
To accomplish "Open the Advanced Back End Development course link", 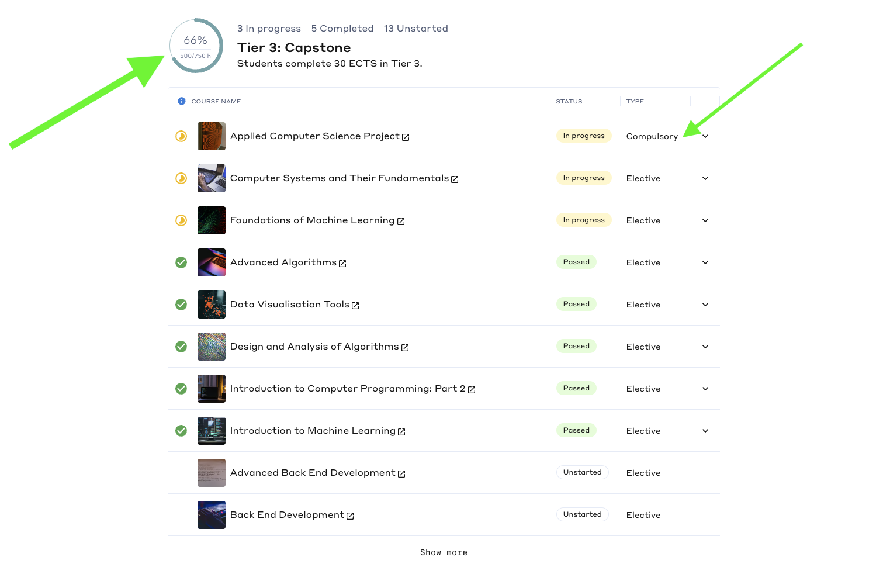I will (313, 473).
